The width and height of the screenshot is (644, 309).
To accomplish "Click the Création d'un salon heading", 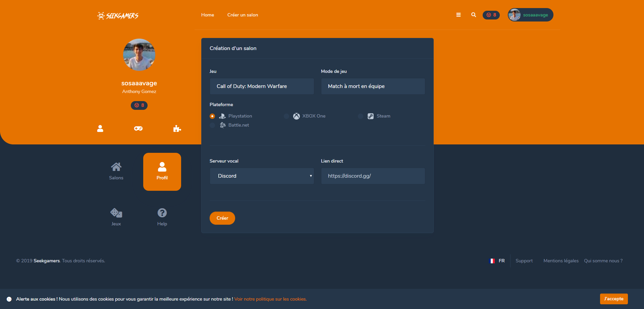I will pos(233,48).
